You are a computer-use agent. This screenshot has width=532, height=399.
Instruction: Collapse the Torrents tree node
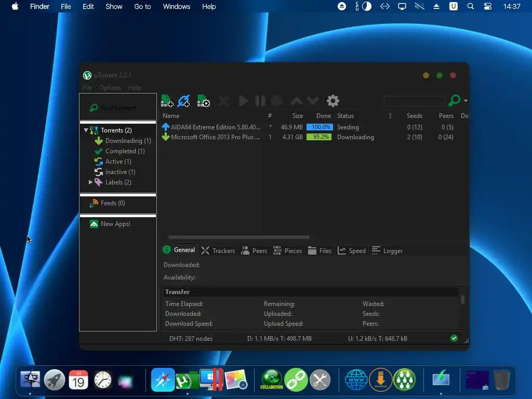click(86, 130)
